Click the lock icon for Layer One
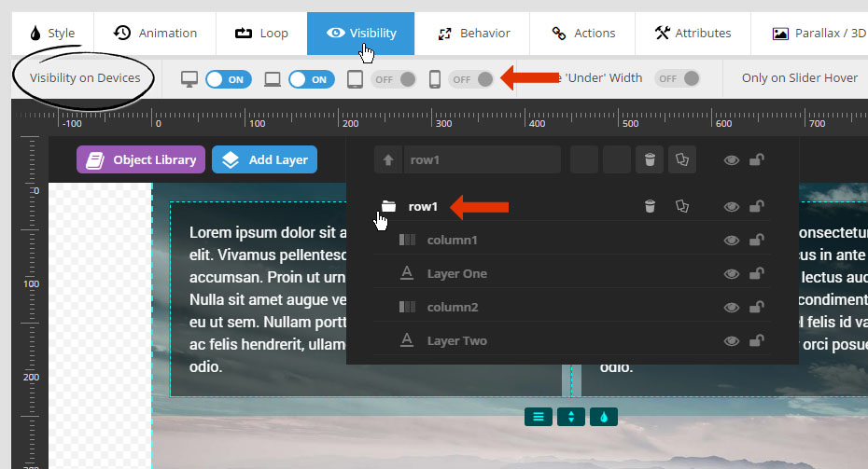Screen dimensions: 868x469 click(x=756, y=273)
